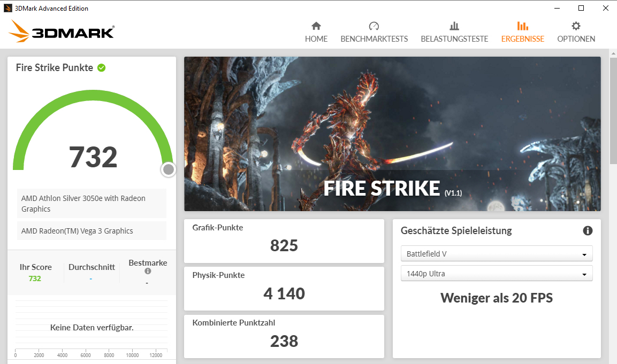This screenshot has width=617, height=364.
Task: Click AMD Radeon(TM) Vega 3 Graphics label
Action: (x=92, y=231)
